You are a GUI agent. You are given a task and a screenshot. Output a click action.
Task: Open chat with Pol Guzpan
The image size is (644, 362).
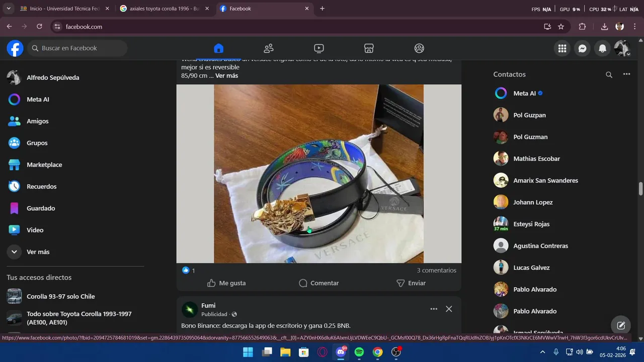(x=562, y=115)
